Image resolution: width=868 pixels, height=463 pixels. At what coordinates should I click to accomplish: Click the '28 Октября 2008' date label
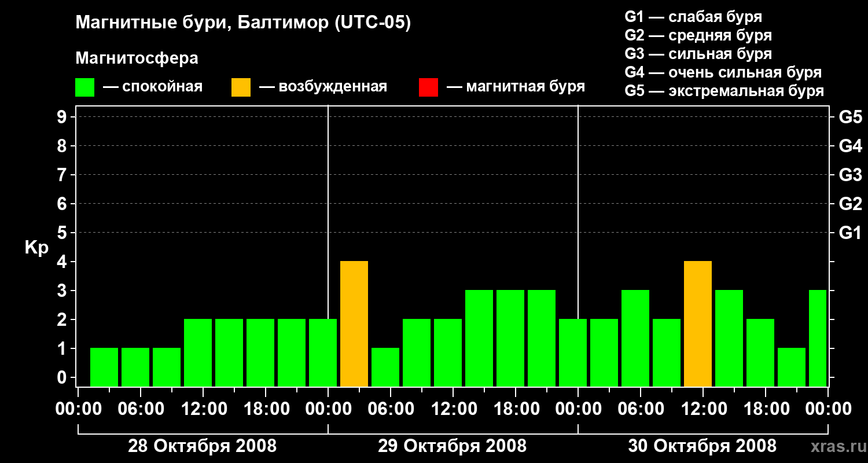point(202,446)
